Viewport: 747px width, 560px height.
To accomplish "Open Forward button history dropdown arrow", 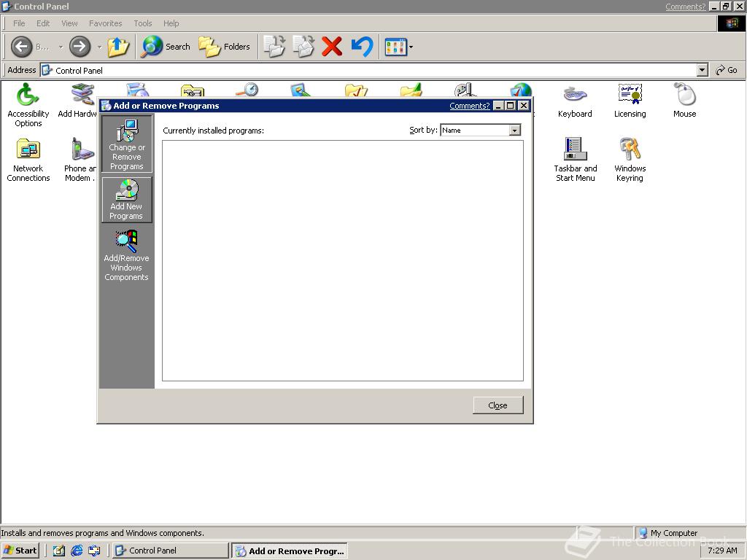I will pyautogui.click(x=99, y=47).
